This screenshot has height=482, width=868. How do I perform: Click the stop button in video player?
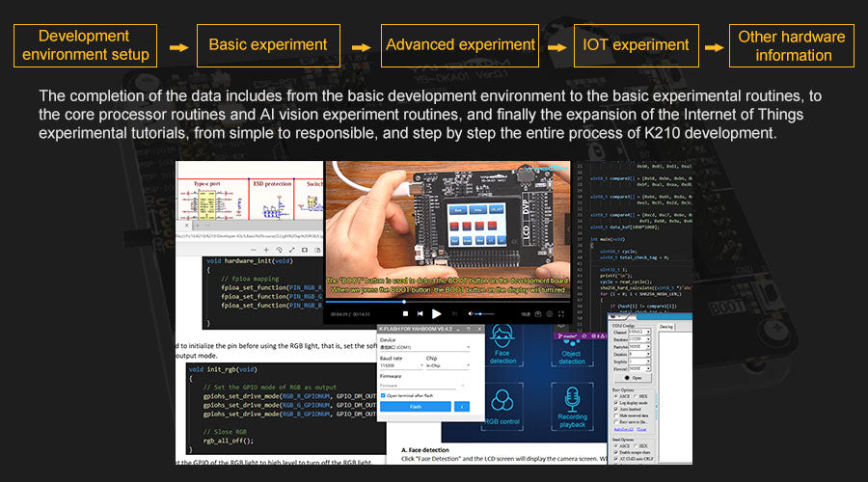pyautogui.click(x=406, y=313)
